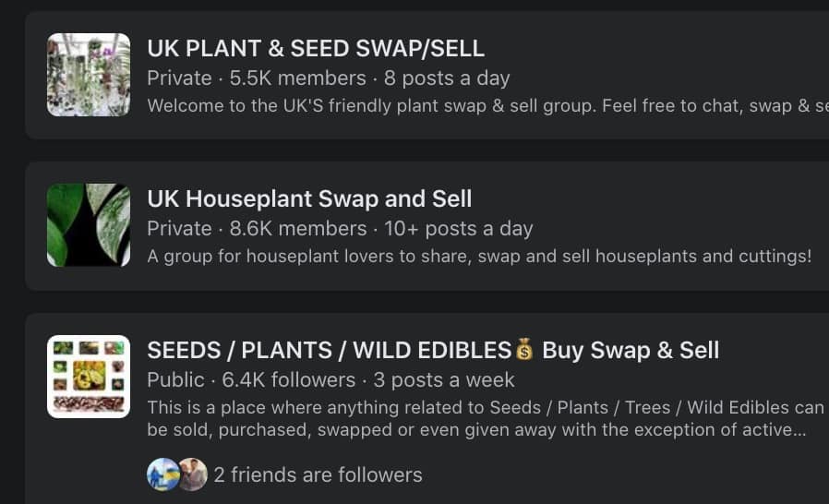Open UK Houseplant Swap and Sell leaf thumbnail
Image resolution: width=829 pixels, height=504 pixels.
click(x=89, y=224)
